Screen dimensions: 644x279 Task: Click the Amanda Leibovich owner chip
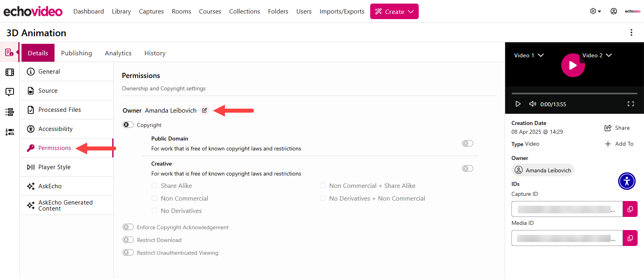[543, 170]
